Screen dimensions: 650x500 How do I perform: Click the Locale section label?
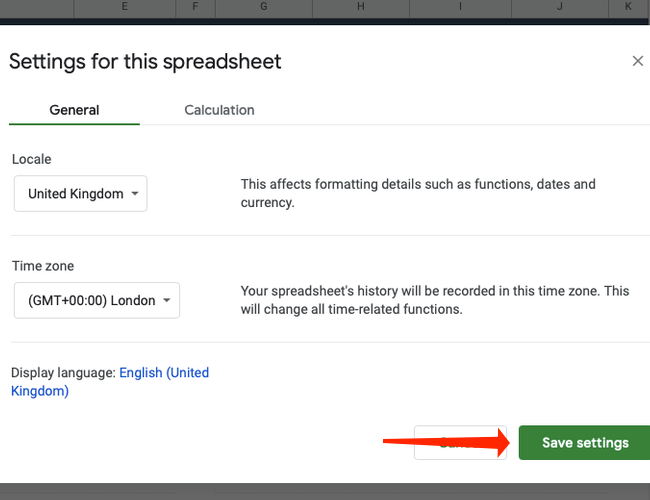(x=31, y=159)
